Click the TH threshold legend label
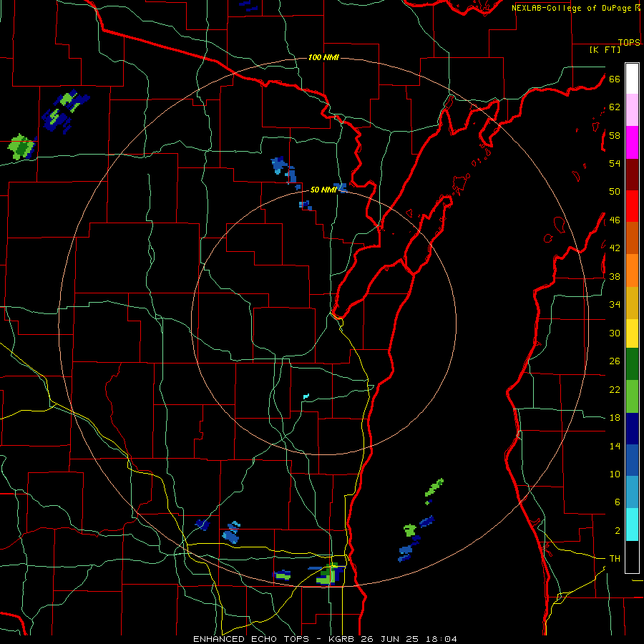 point(615,559)
